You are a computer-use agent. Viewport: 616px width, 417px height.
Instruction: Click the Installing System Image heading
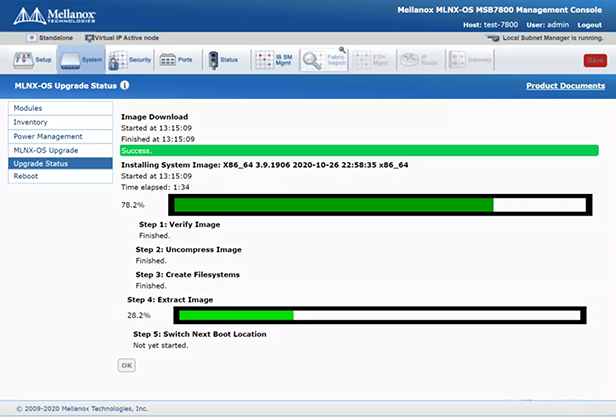tap(264, 165)
